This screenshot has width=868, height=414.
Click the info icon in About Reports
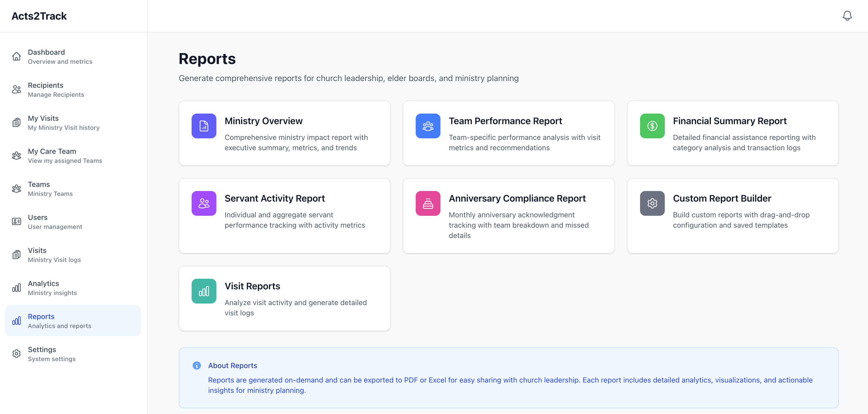(x=196, y=365)
